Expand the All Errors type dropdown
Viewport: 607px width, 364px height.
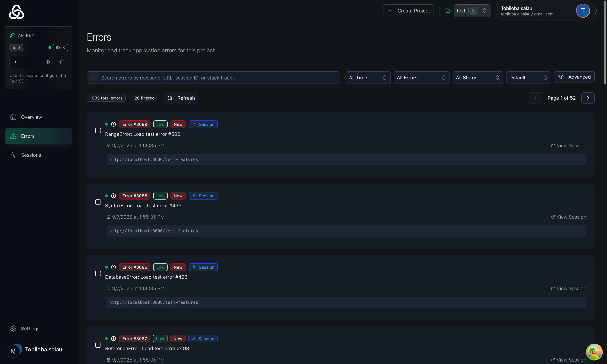[421, 78]
